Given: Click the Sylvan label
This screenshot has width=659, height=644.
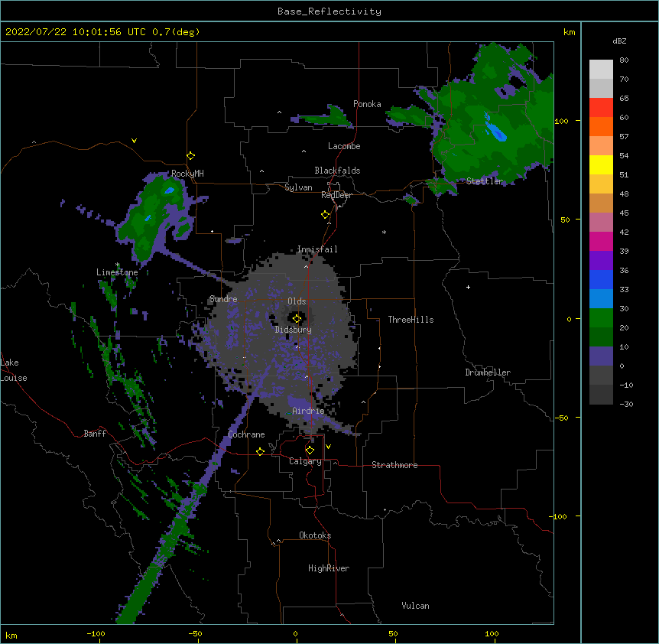Looking at the screenshot, I should pyautogui.click(x=298, y=187).
